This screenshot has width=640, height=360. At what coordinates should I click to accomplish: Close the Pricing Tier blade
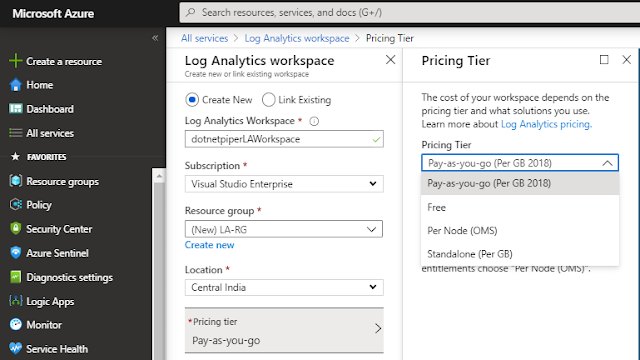pyautogui.click(x=627, y=60)
